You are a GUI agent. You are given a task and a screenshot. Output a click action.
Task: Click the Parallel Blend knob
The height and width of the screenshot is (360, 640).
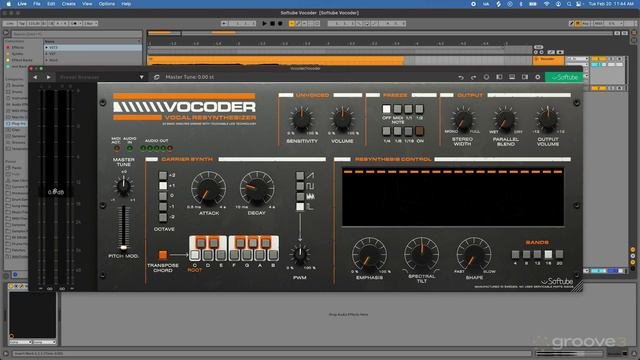505,120
